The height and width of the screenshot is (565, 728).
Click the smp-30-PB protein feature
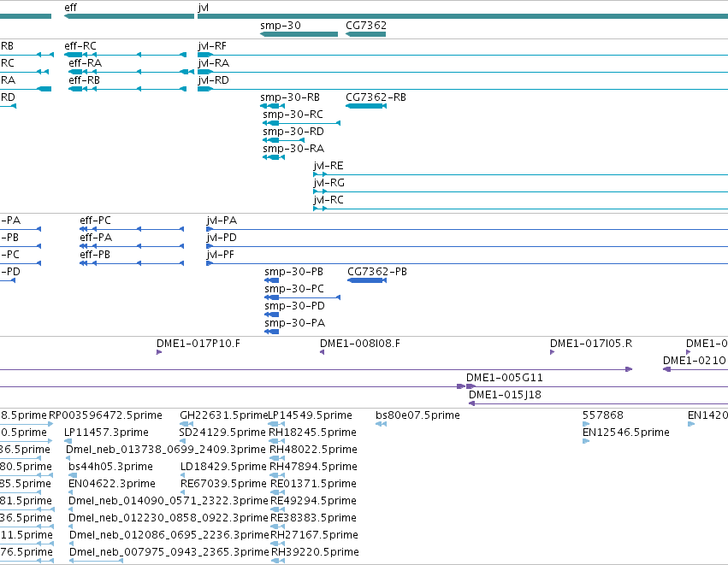[271, 280]
